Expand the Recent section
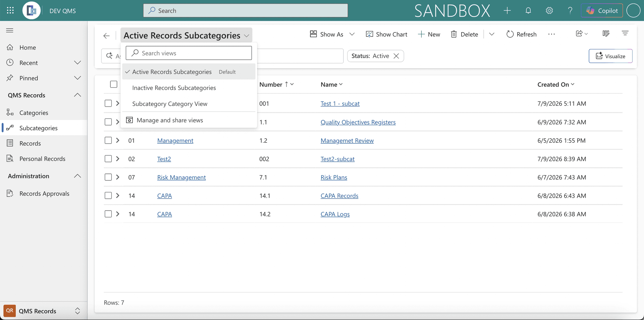This screenshot has width=644, height=320. point(77,63)
